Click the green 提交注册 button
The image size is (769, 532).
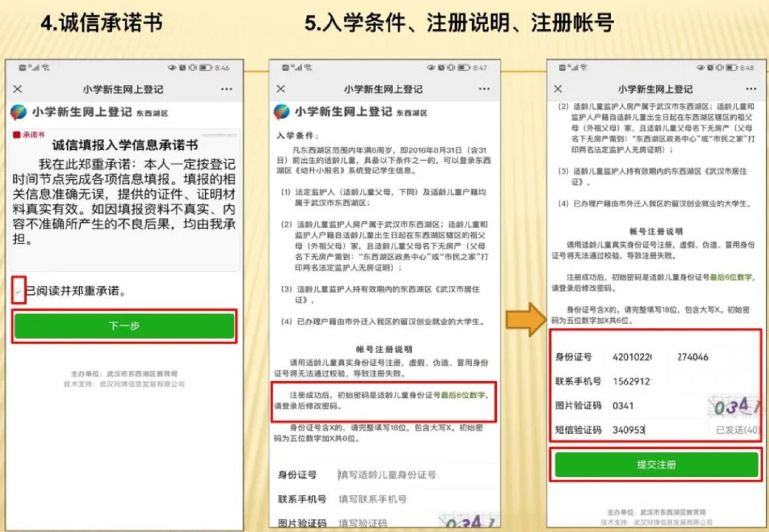(x=656, y=465)
